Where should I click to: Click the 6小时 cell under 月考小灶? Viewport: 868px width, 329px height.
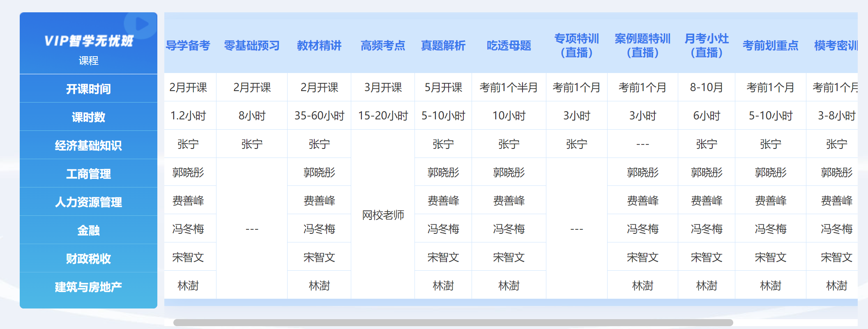pyautogui.click(x=707, y=116)
